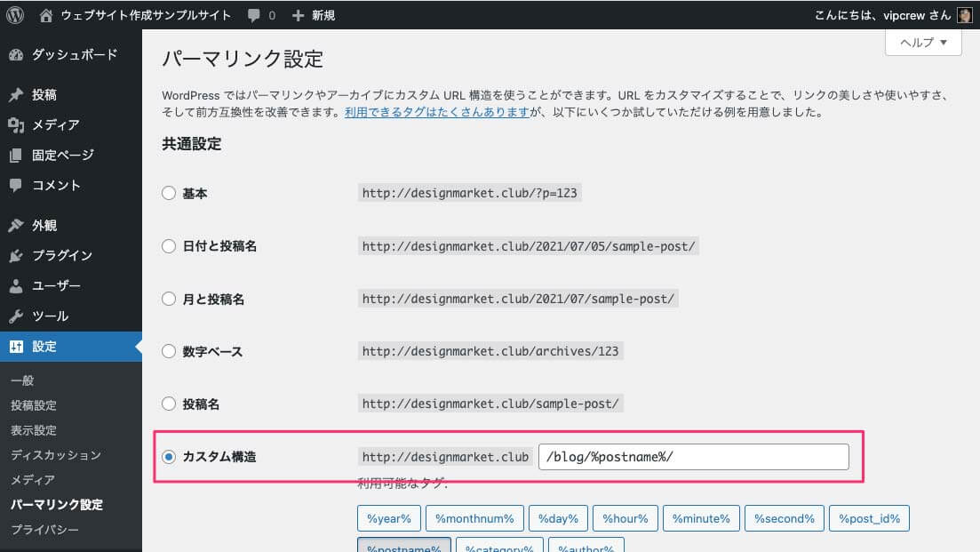Insert the %monthnum% tag

[474, 518]
